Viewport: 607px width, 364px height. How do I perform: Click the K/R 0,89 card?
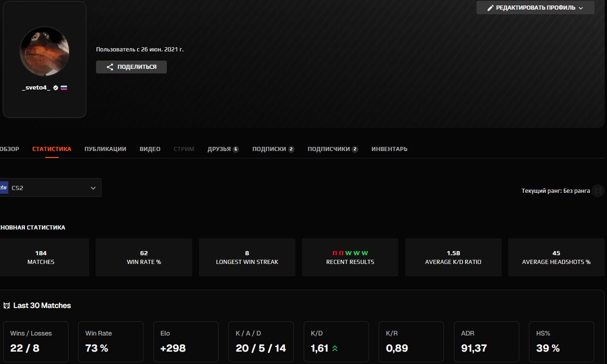coord(411,342)
